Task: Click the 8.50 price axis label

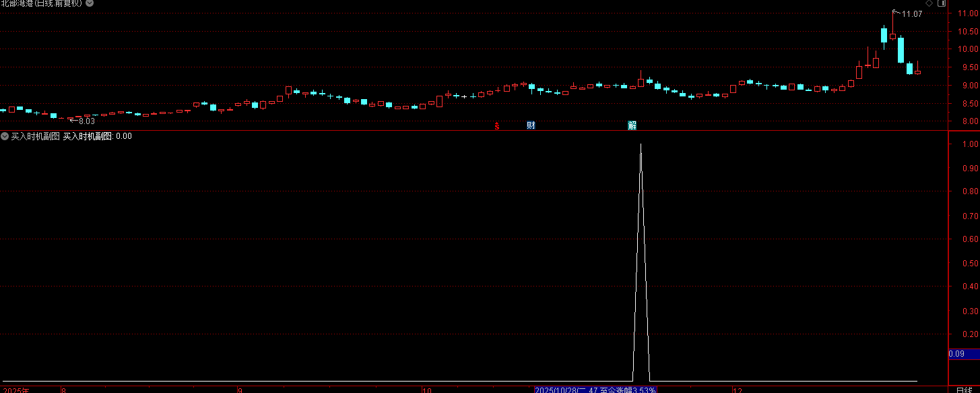Action: [x=969, y=104]
